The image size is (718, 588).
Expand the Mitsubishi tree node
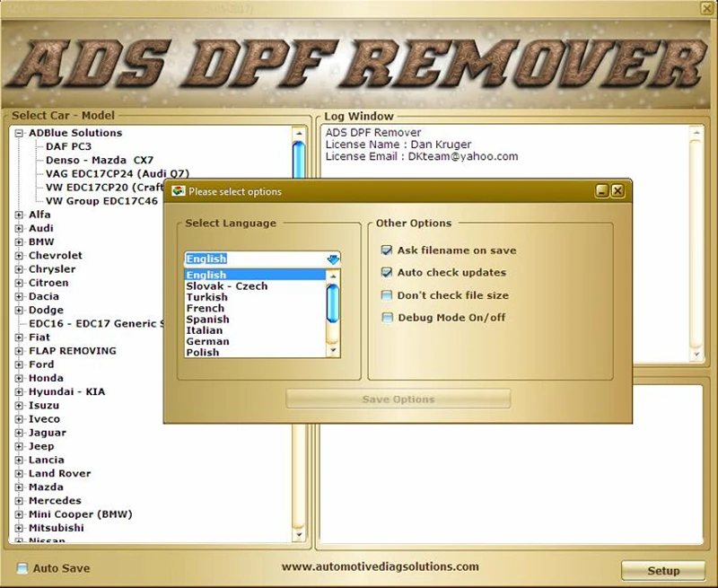[x=19, y=528]
